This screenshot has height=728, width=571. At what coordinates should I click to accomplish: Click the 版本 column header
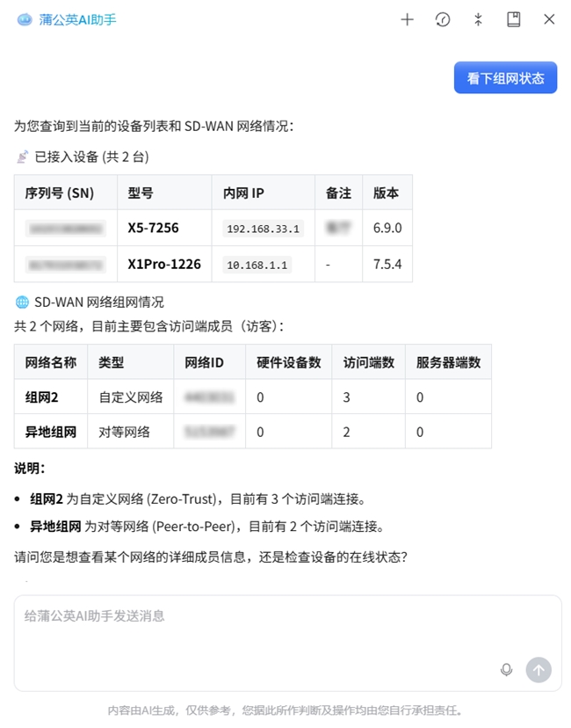pos(386,193)
